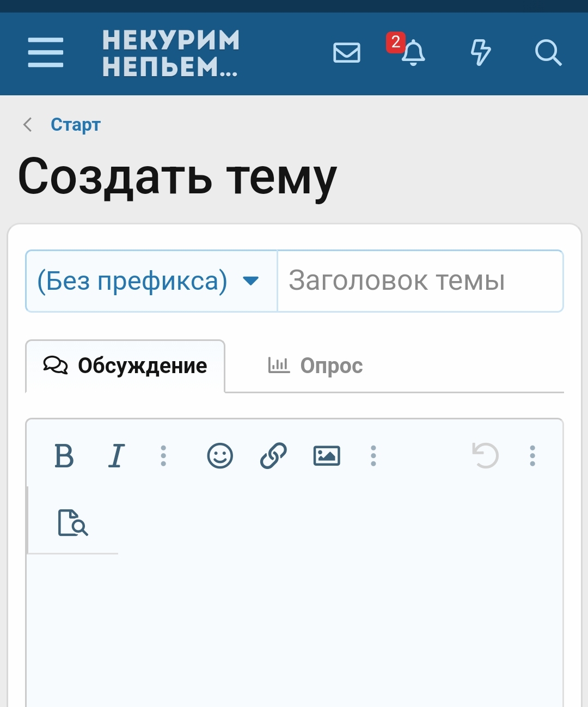Click the lightning bolt what's new icon
588x707 pixels.
tap(480, 53)
